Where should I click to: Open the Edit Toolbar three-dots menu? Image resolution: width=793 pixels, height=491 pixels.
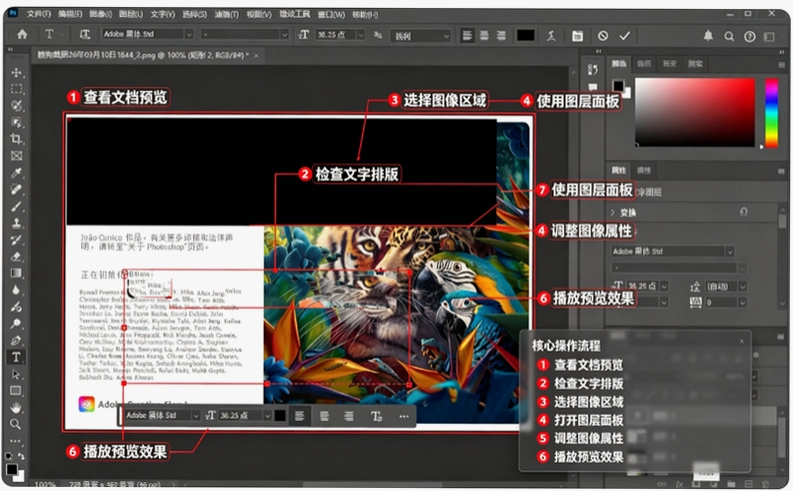pyautogui.click(x=16, y=441)
